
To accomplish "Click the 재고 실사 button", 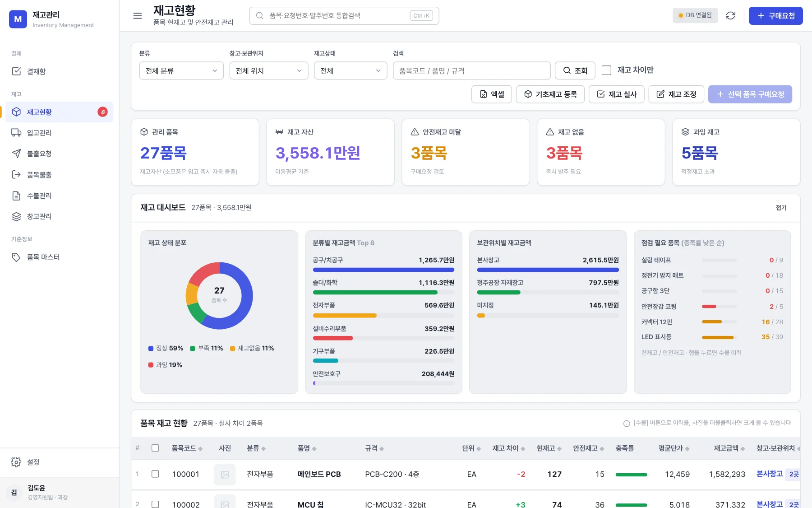I will 616,94.
